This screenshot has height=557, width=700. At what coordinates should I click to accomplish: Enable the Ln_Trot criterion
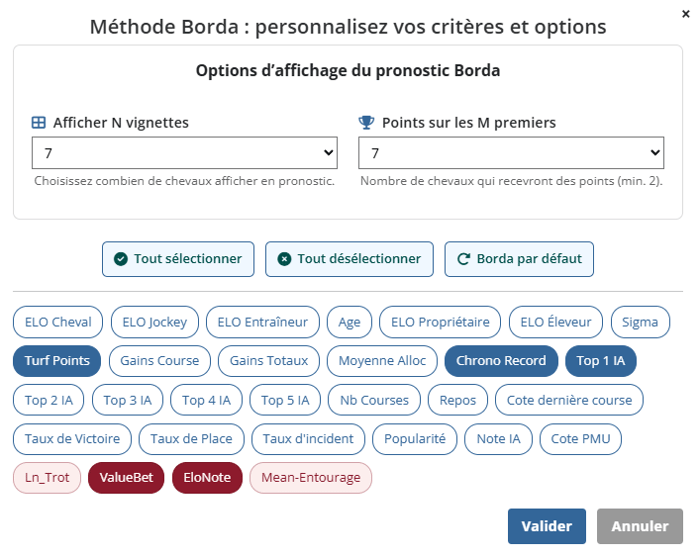(x=46, y=478)
